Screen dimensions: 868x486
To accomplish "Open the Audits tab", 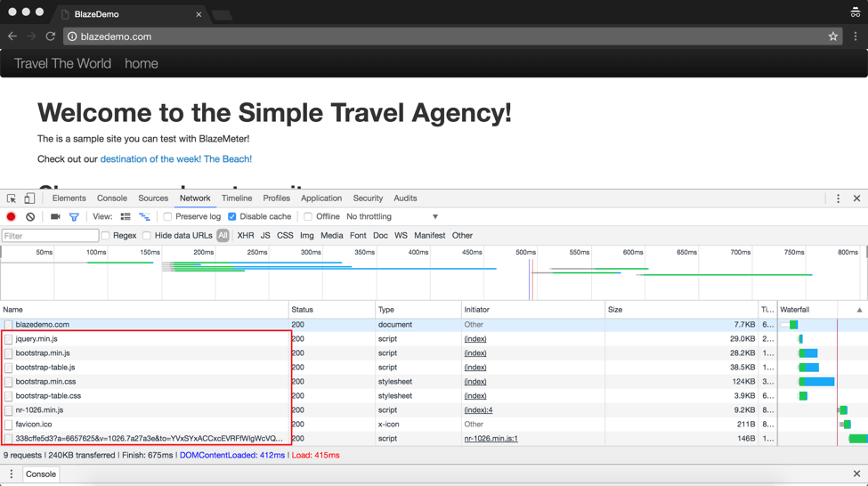I will point(405,198).
